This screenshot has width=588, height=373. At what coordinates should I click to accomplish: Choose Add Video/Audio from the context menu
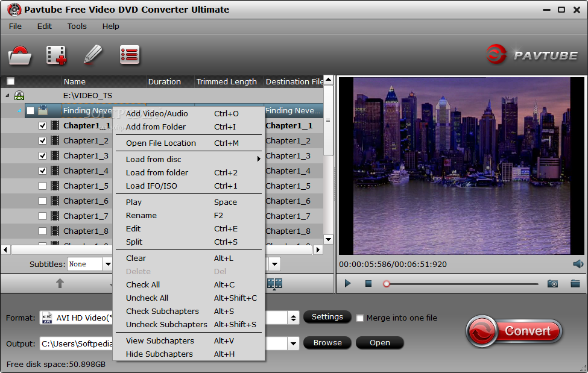tap(189, 113)
